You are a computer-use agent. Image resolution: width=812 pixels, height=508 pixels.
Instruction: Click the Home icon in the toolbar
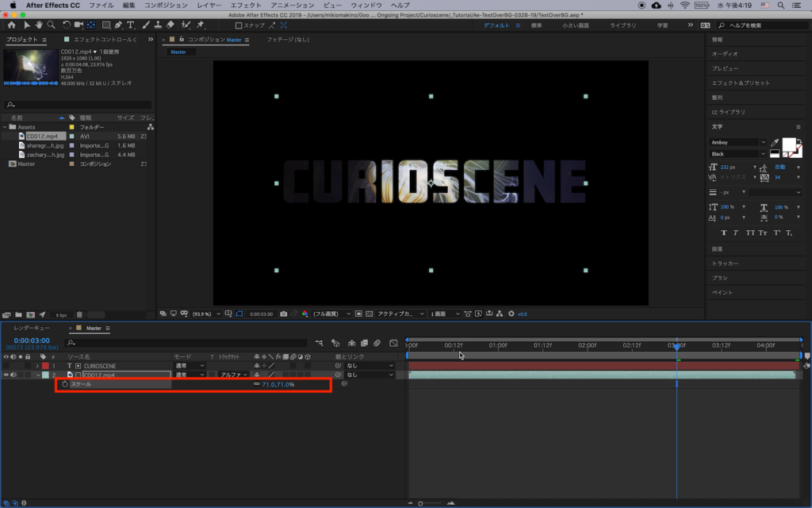11,25
